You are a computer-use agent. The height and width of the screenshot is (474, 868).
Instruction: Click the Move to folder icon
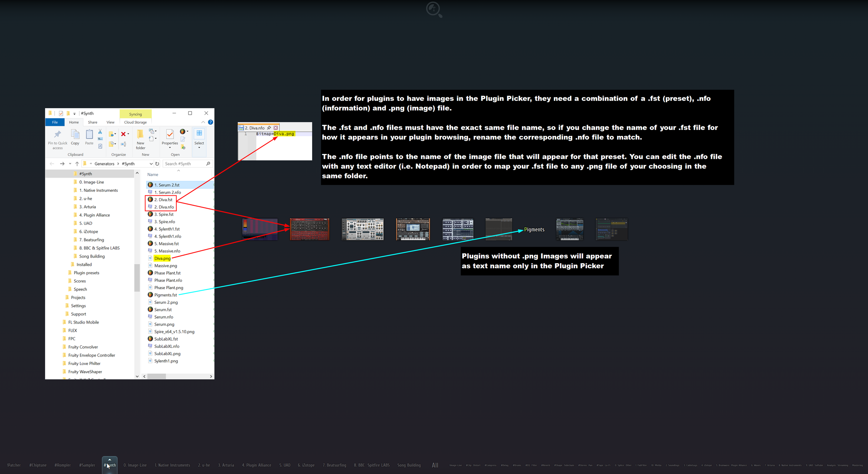[111, 134]
